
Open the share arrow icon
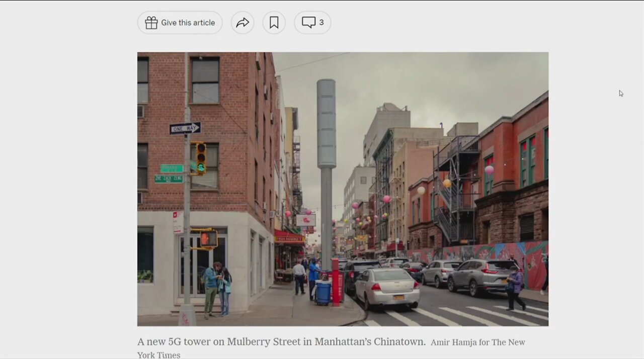[x=243, y=23]
